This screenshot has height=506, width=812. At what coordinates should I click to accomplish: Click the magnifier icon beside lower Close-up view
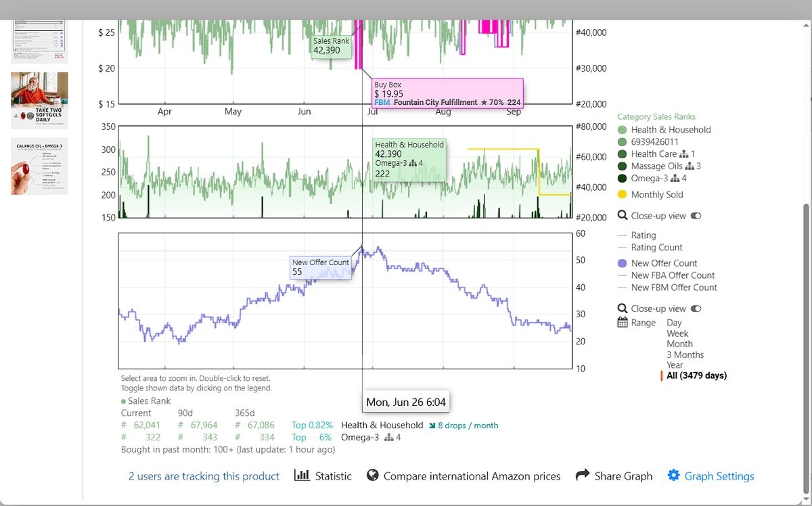pos(623,308)
